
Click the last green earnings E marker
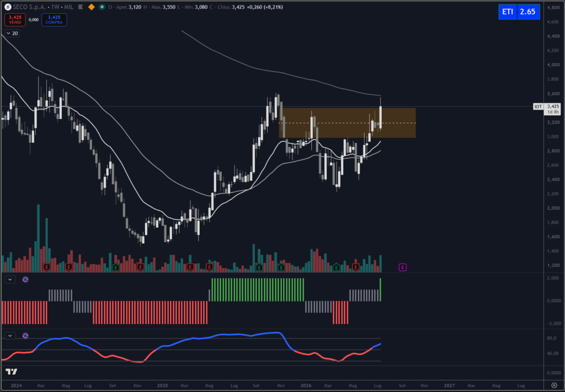click(x=336, y=267)
